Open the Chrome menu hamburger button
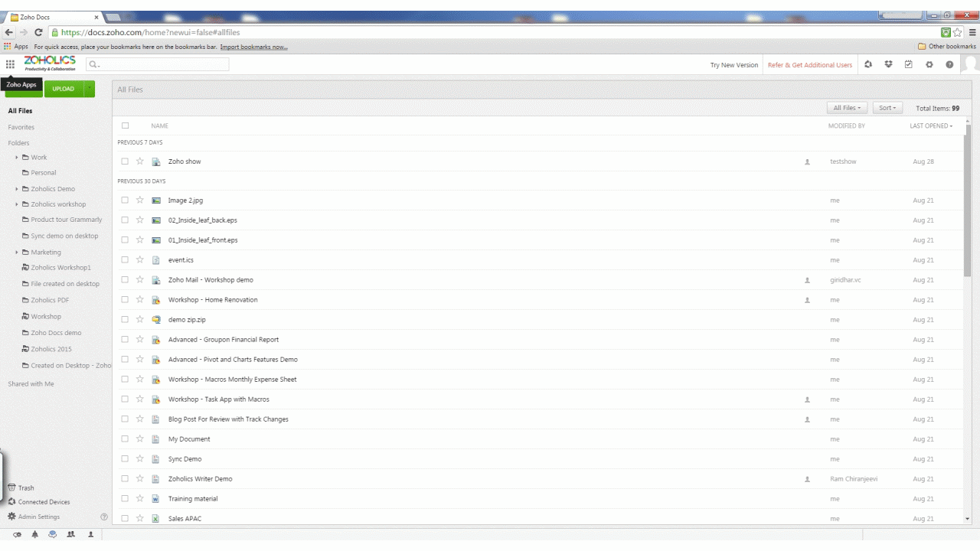Image resolution: width=980 pixels, height=551 pixels. [972, 32]
